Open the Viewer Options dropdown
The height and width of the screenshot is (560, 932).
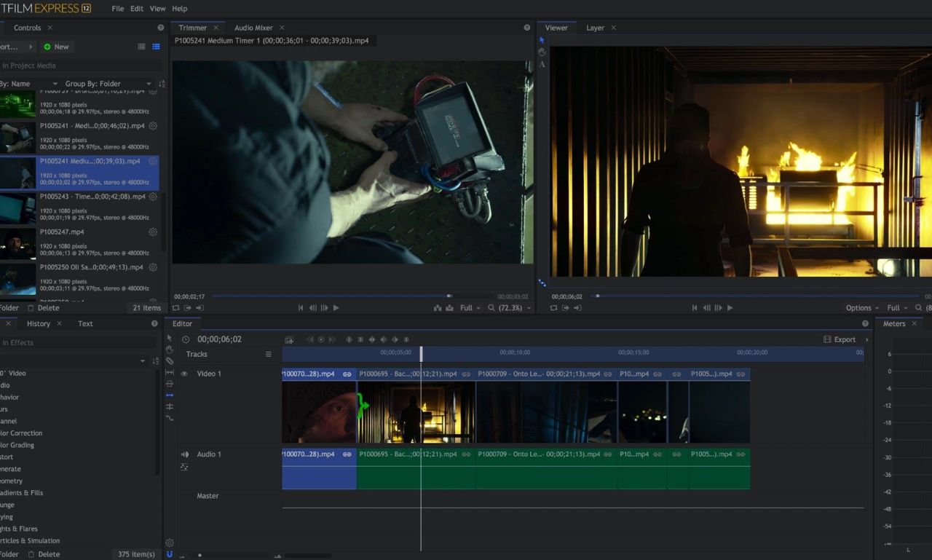[x=862, y=308]
